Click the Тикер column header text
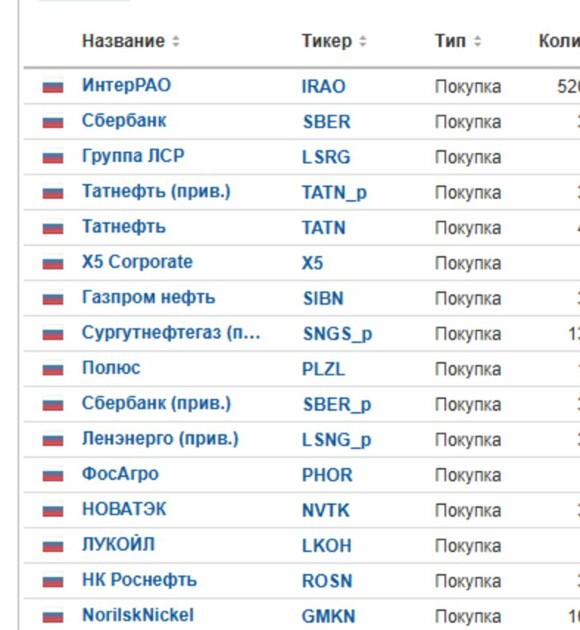The image size is (580, 630). [327, 41]
